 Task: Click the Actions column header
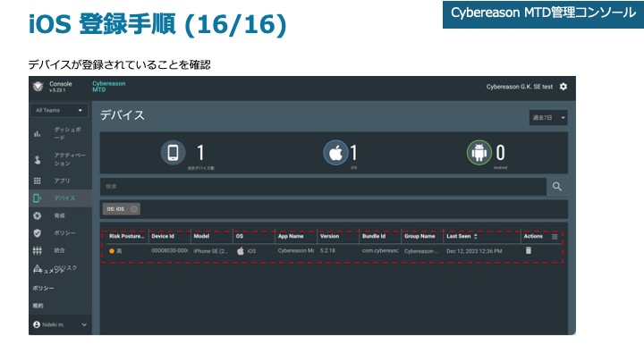tap(533, 236)
